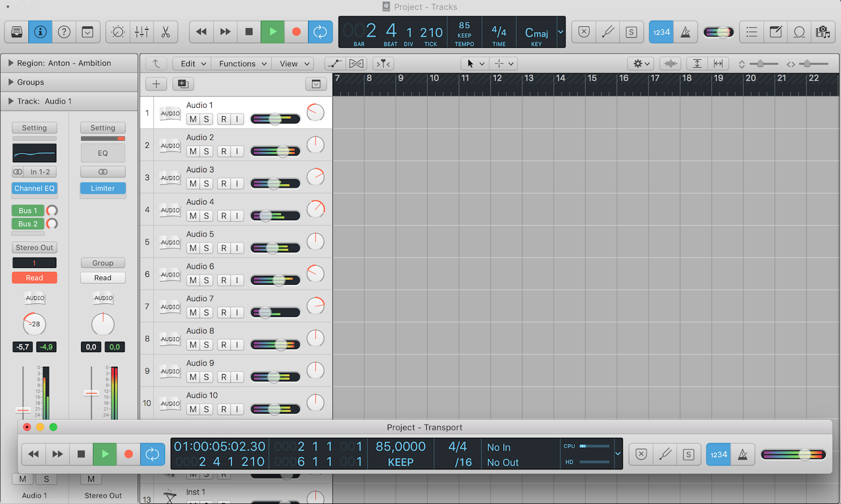Open Quick Help question mark button
Screen dimensions: 841x504
pyautogui.click(x=64, y=32)
